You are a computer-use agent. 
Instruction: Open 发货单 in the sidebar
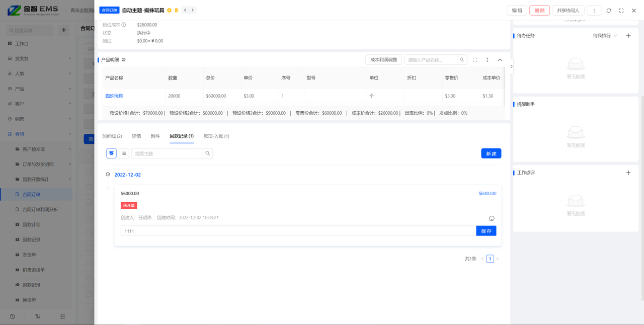coord(36,255)
